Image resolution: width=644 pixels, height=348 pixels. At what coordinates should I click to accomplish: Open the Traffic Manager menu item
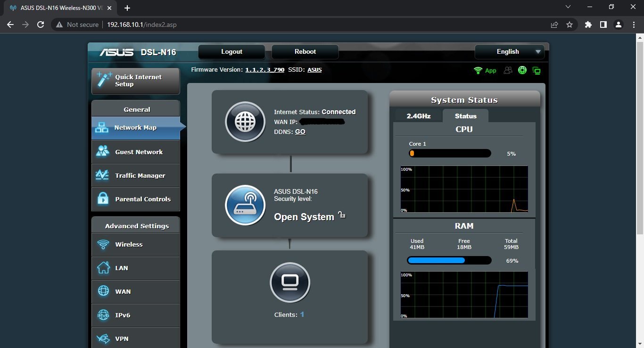pos(136,175)
